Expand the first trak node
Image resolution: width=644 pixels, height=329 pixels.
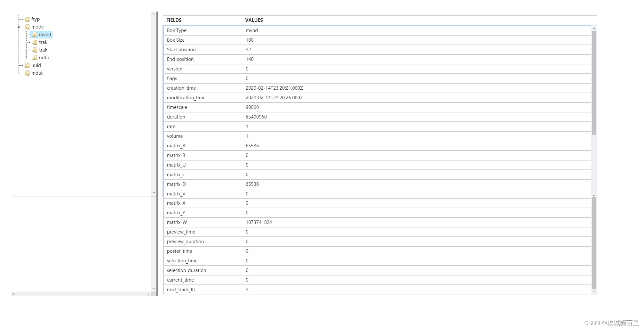[27, 42]
